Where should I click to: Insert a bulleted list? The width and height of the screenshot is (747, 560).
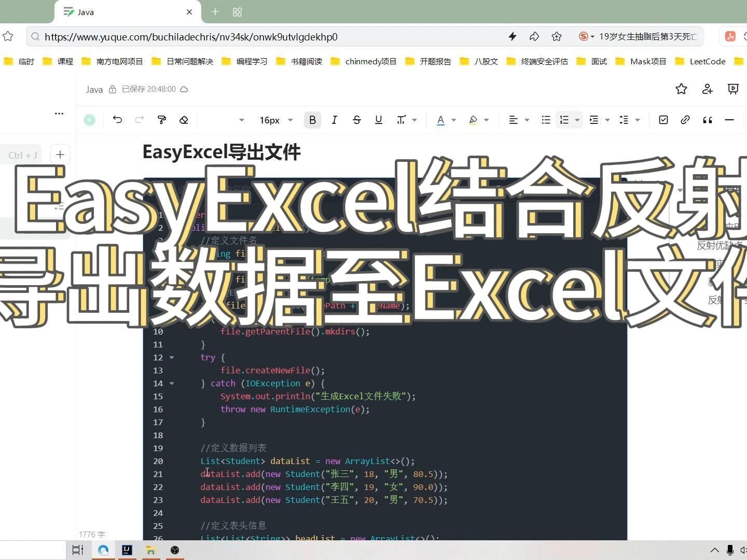click(546, 120)
